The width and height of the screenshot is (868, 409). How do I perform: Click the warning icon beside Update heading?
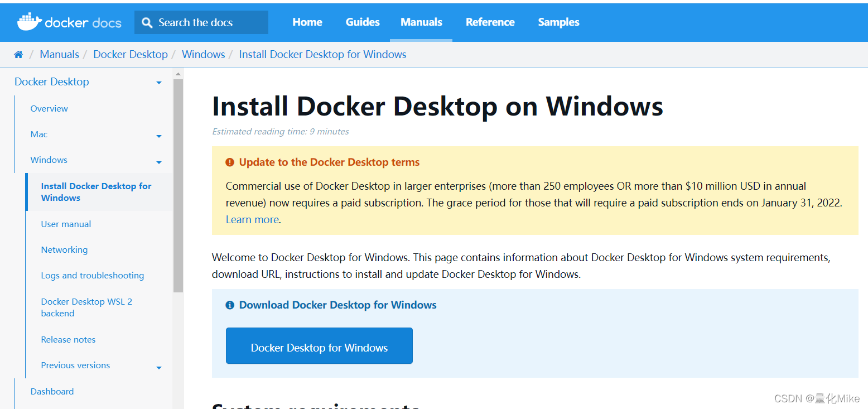(x=230, y=162)
